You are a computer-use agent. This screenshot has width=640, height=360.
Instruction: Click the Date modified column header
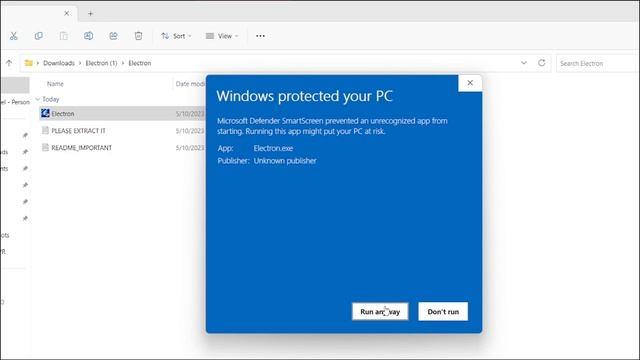pos(190,84)
